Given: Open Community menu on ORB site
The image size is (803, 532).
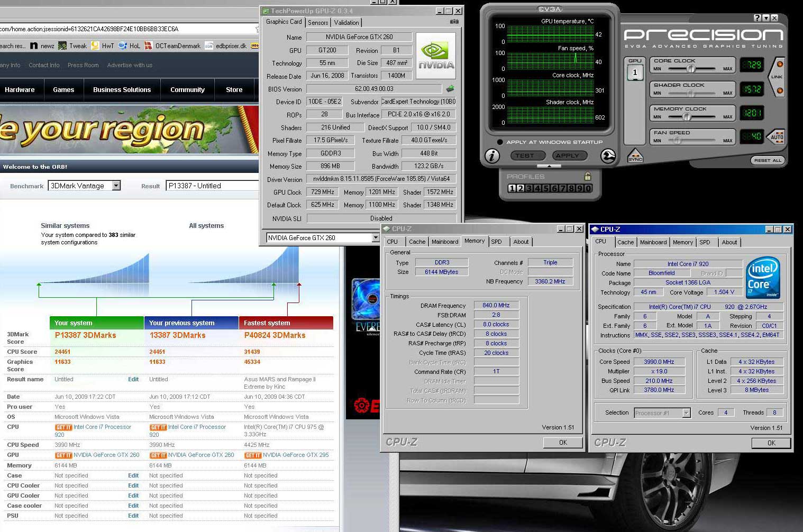Looking at the screenshot, I should 187,90.
